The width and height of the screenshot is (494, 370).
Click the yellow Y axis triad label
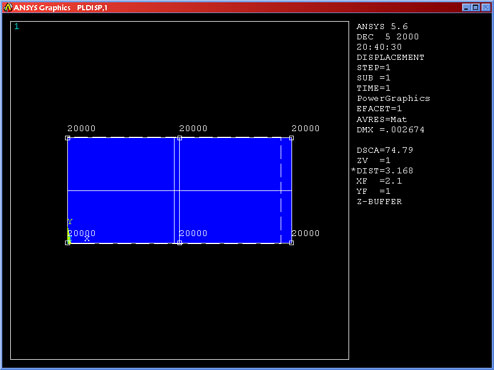pyautogui.click(x=70, y=221)
